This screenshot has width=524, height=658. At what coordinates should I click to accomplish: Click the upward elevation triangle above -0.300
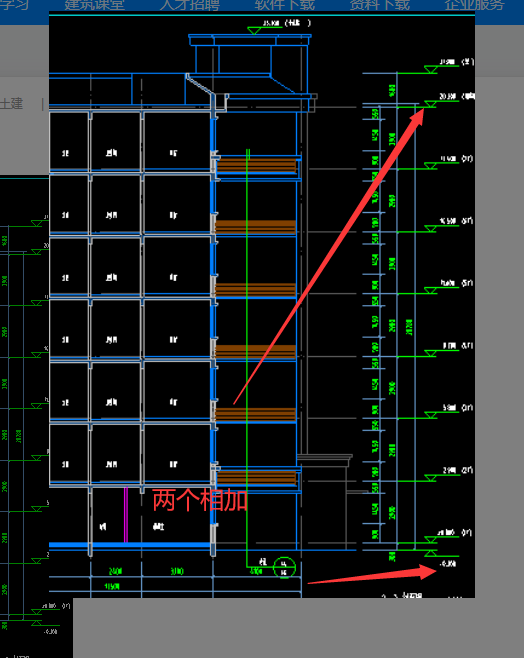[430, 554]
